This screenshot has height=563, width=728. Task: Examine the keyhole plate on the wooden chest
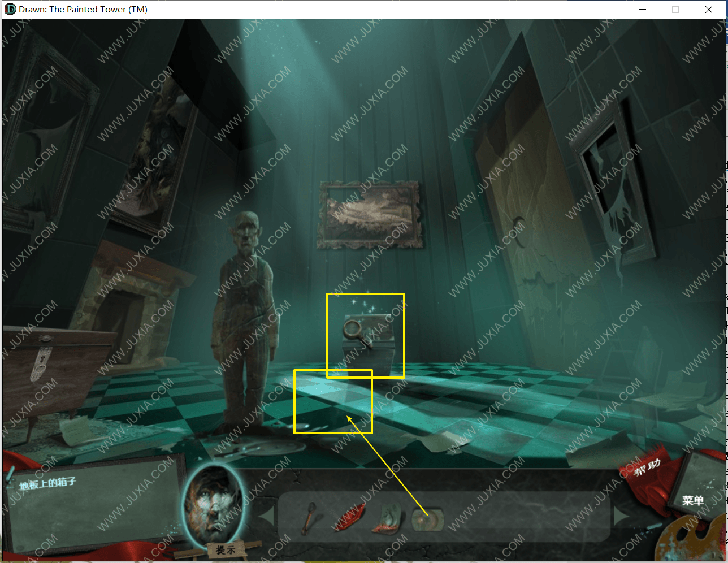click(x=41, y=363)
